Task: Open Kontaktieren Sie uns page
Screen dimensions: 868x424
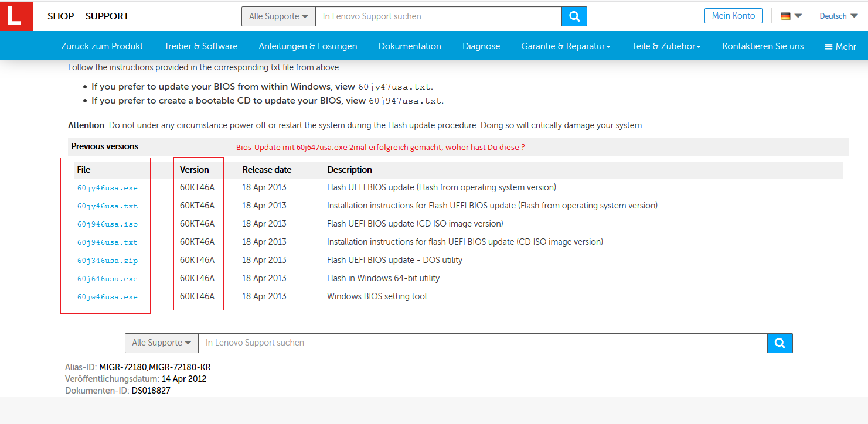Action: tap(763, 46)
